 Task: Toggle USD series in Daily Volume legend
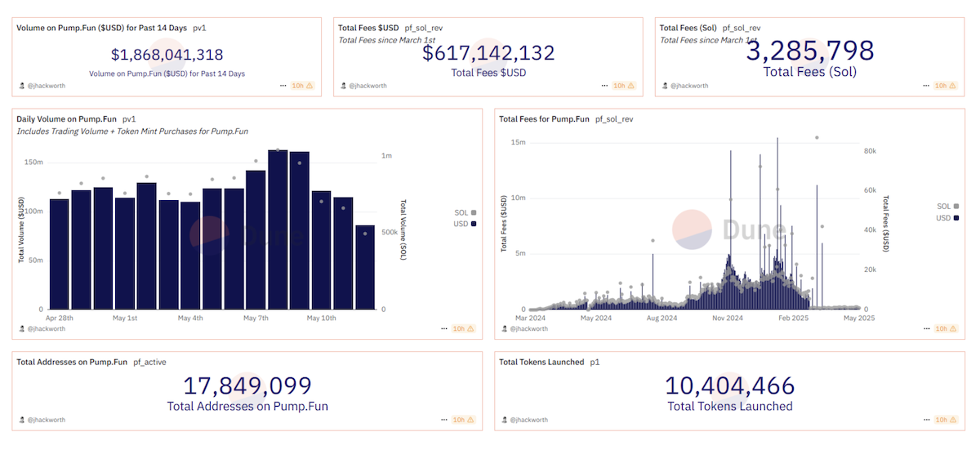coord(465,224)
